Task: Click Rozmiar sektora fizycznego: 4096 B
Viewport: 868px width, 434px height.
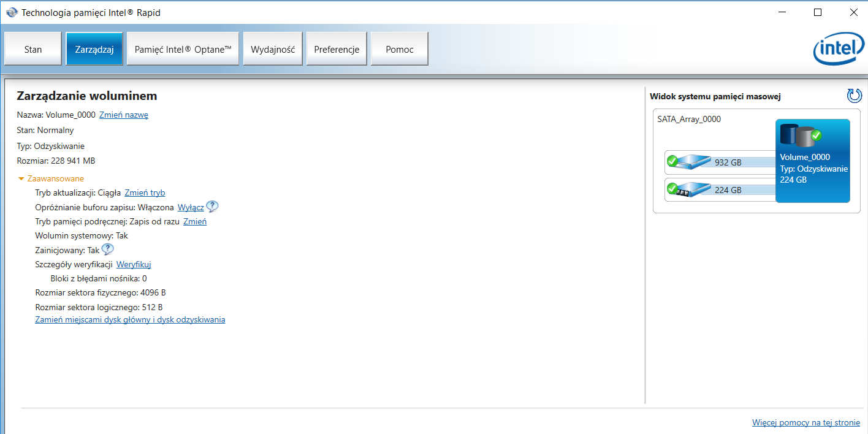Action: coord(101,292)
